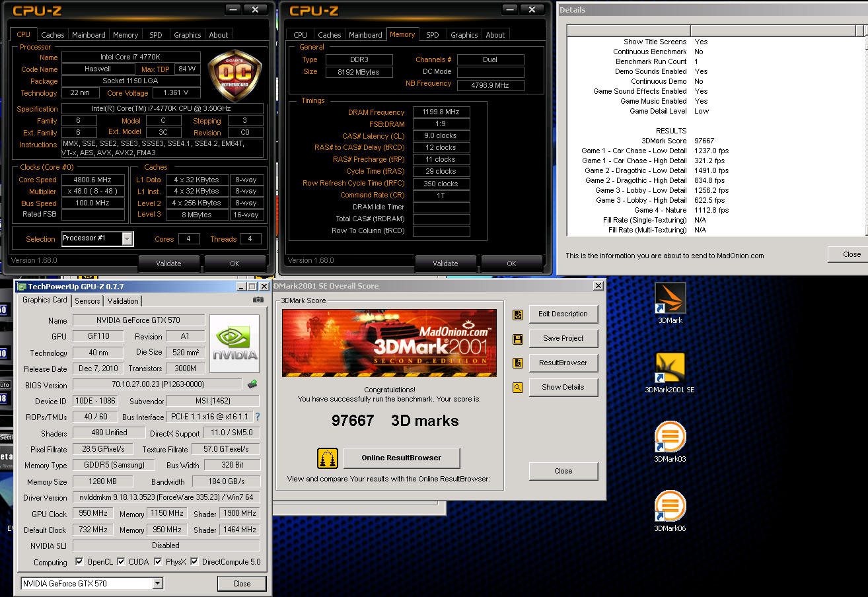868x597 pixels.
Task: Select the Graphics Card tab in GPU-Z
Action: pos(45,300)
